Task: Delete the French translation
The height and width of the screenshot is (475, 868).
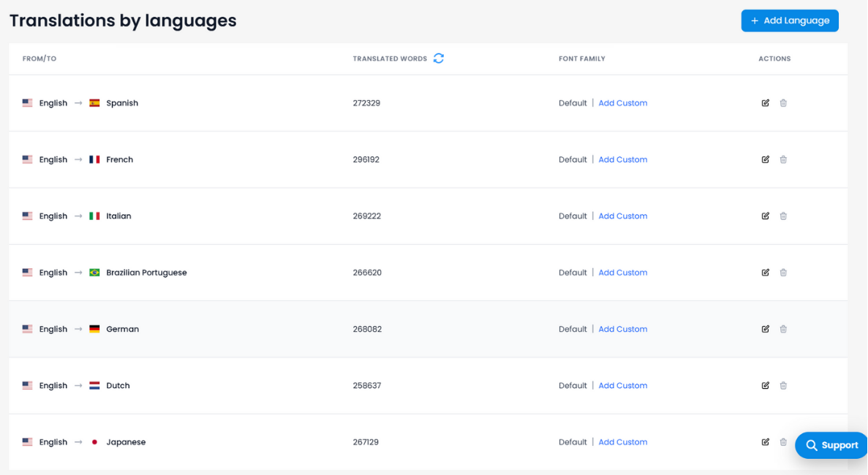Action: (783, 159)
